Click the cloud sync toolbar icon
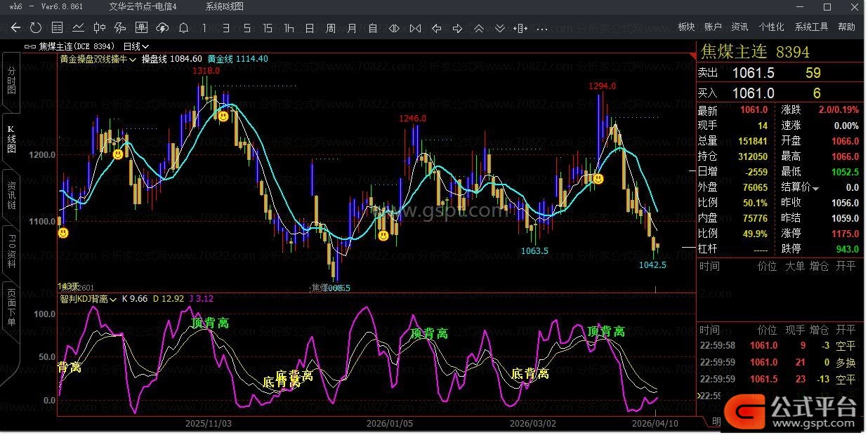 (162, 28)
